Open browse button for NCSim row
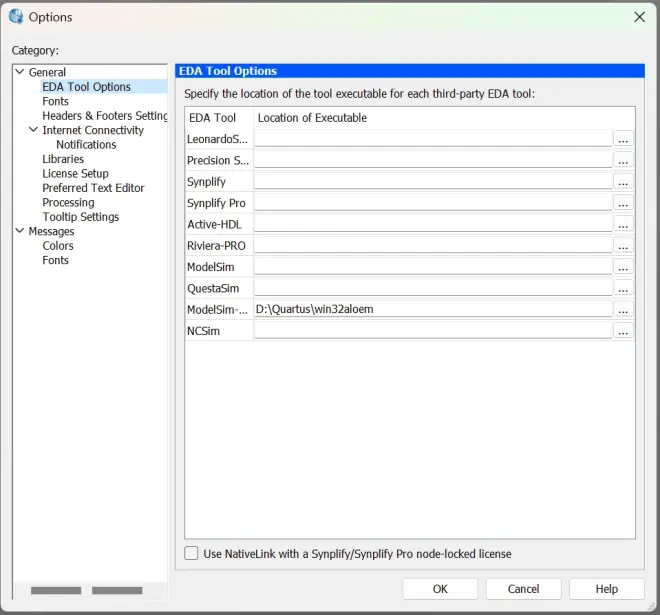 coord(623,331)
